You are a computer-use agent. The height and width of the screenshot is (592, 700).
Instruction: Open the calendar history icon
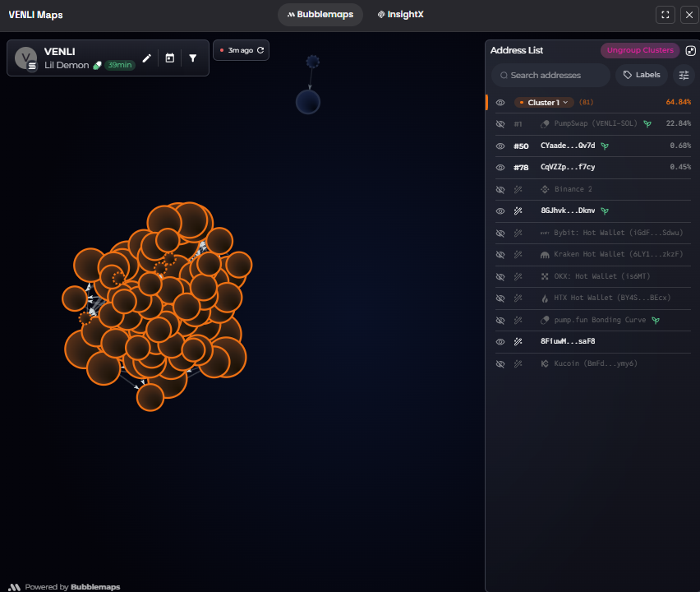169,58
